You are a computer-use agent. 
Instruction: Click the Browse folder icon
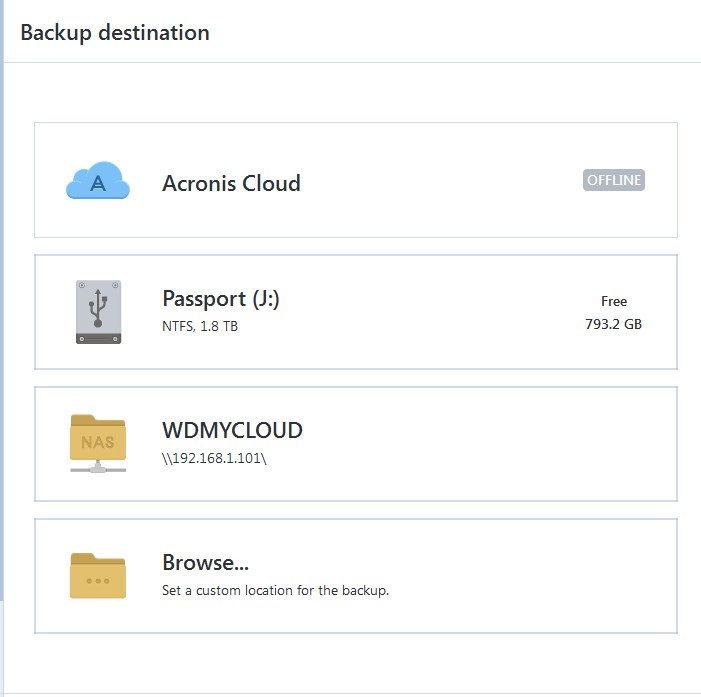coord(98,575)
